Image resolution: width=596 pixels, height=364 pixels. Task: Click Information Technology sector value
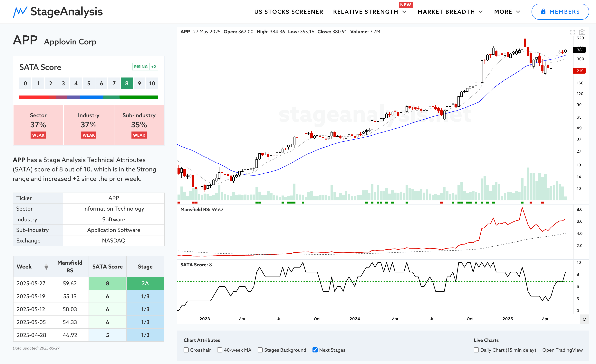coord(114,209)
